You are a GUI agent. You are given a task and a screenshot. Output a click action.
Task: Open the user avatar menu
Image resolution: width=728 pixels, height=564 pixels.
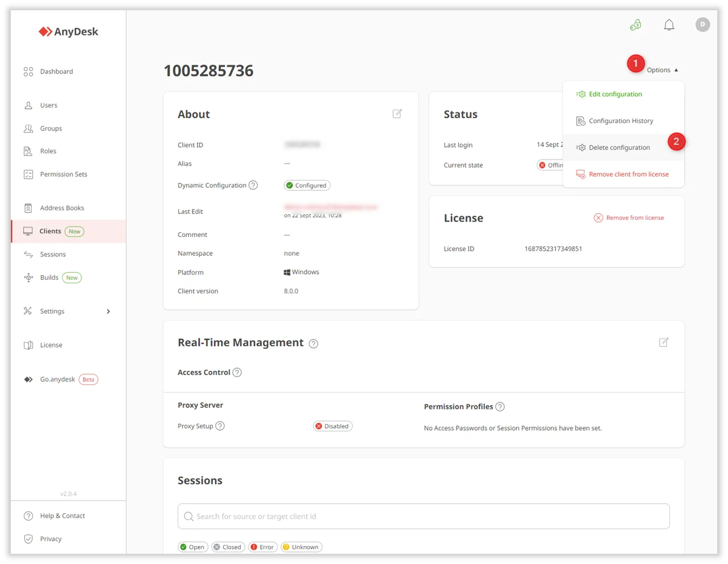point(702,24)
